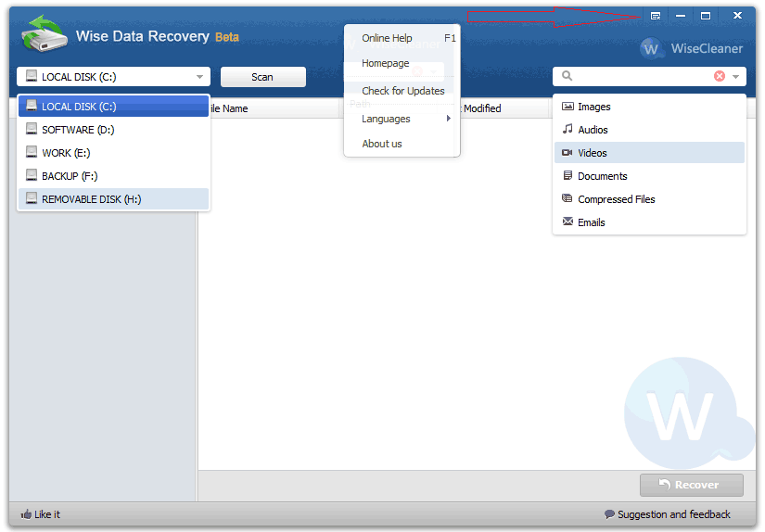Select SOFTWARE (D:) drive
The image size is (765, 532).
pos(114,130)
